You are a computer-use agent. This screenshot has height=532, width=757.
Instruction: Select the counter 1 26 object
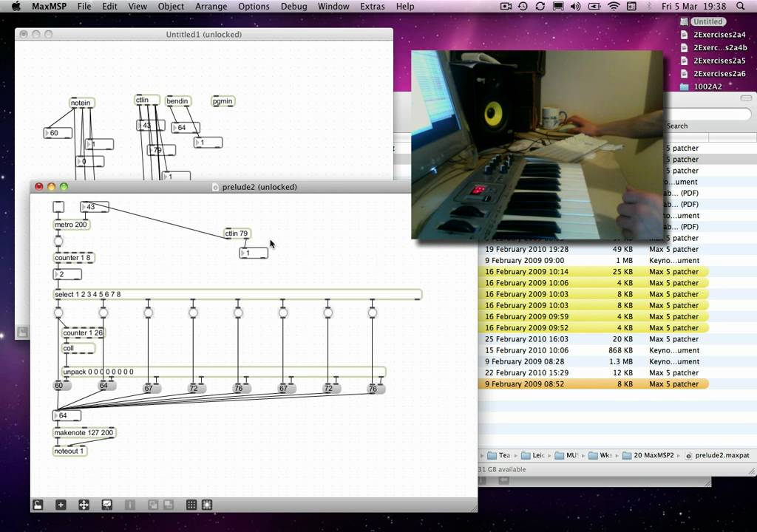(x=83, y=332)
